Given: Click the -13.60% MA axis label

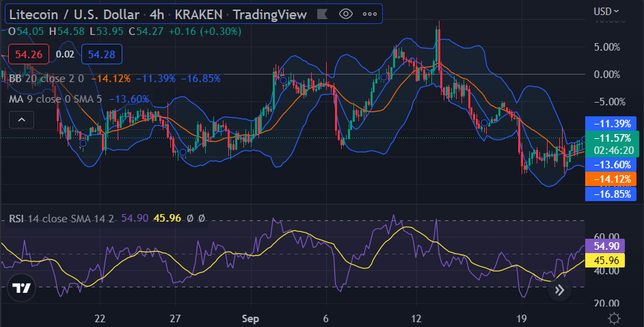Looking at the screenshot, I should (x=611, y=164).
